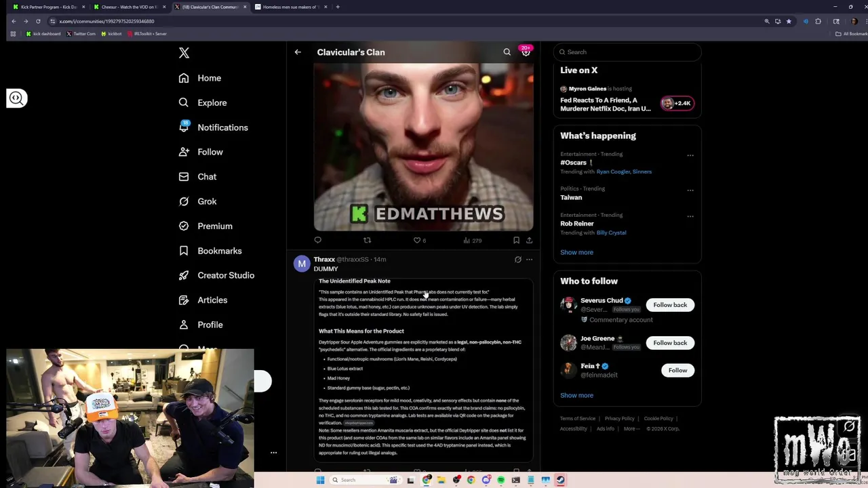
Task: Open Thraxx's profile avatar
Action: 302,264
